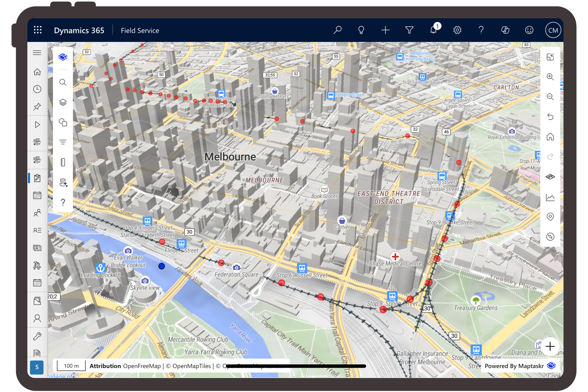Expand the large plus button at bottom right
Viewport: 588px width, 392px height.
[550, 347]
